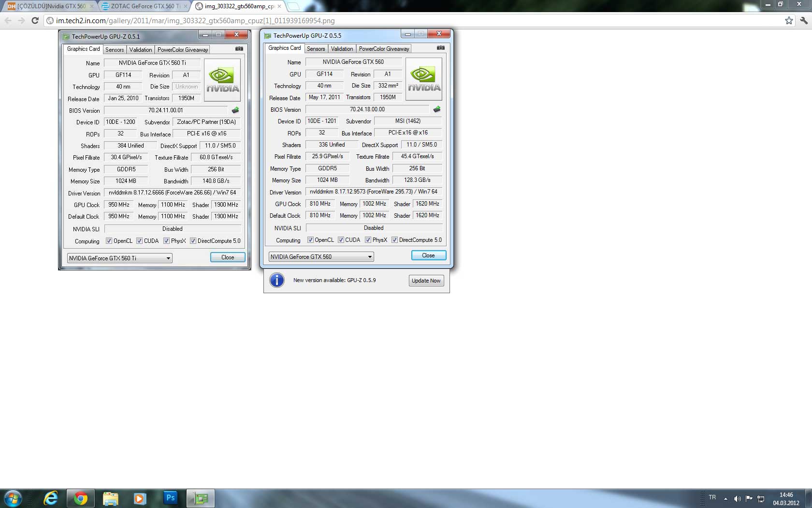Open Photoshop from taskbar
The height and width of the screenshot is (508, 812).
pyautogui.click(x=170, y=498)
